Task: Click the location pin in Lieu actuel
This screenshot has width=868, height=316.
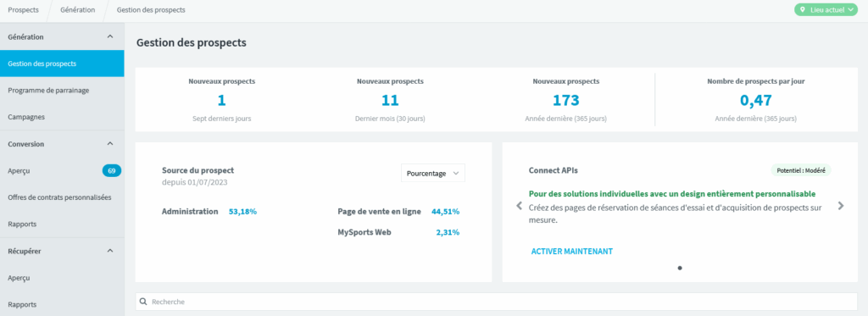Action: (x=802, y=10)
